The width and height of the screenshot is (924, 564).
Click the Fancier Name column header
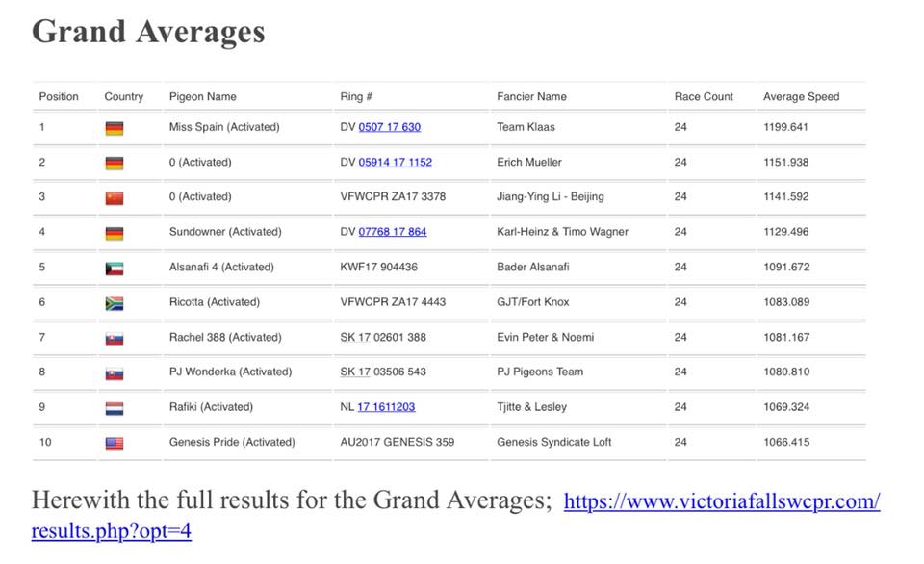click(x=531, y=96)
